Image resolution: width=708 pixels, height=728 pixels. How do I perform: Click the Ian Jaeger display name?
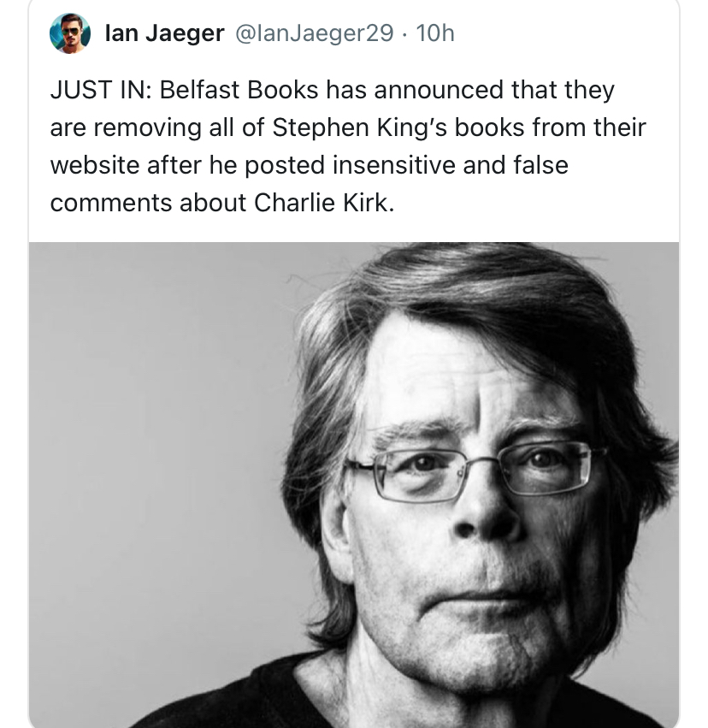(x=165, y=33)
